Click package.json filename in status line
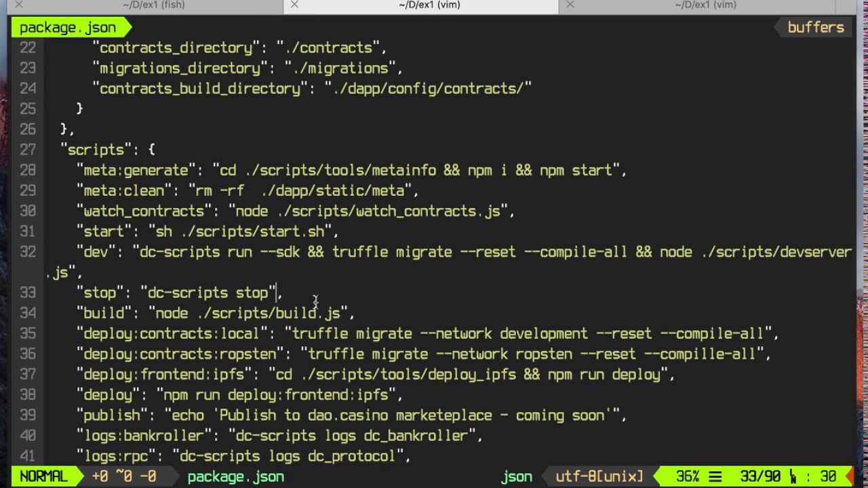Image resolution: width=868 pixels, height=488 pixels. tap(236, 476)
